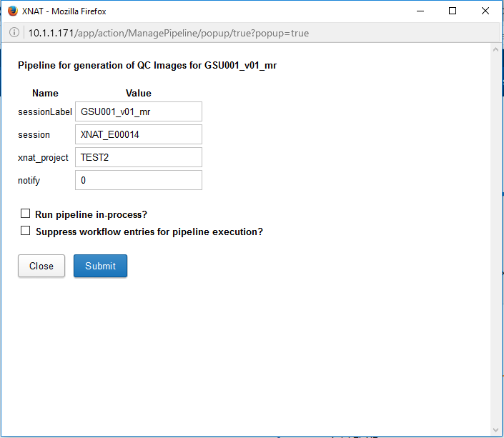Close the Firefox popup window
Screen dimensions: 504x438
[x=485, y=11]
